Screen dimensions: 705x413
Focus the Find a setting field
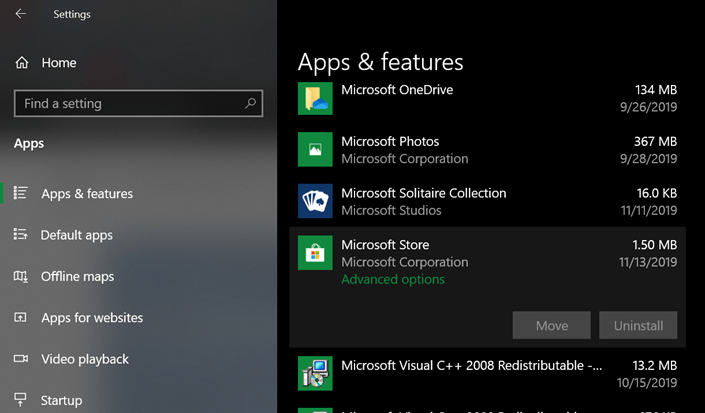point(138,103)
